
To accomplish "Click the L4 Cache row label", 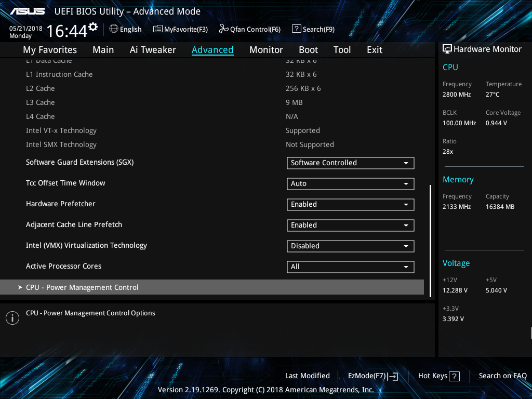I will tap(41, 116).
